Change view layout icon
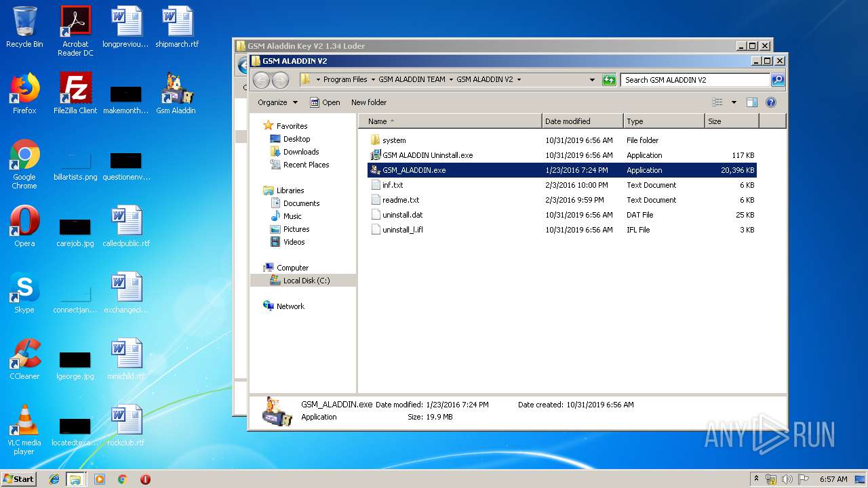 pyautogui.click(x=717, y=102)
